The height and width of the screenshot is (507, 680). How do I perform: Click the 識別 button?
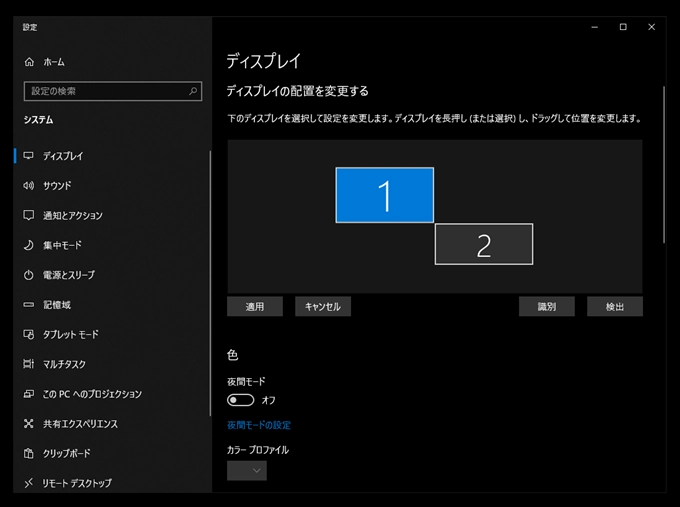coord(547,307)
